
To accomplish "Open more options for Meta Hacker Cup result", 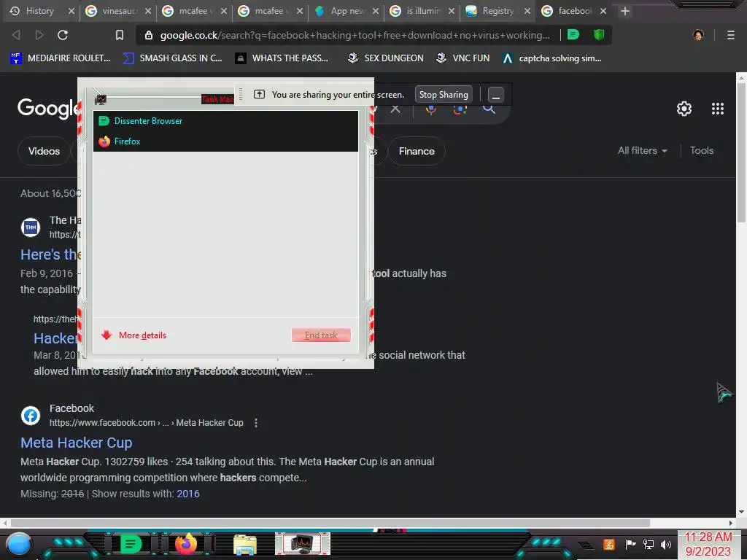I will (x=256, y=423).
